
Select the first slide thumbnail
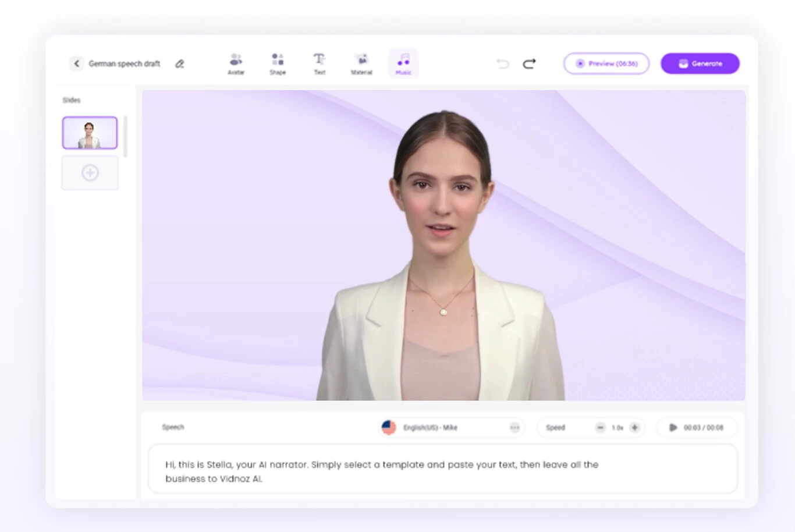(x=90, y=133)
